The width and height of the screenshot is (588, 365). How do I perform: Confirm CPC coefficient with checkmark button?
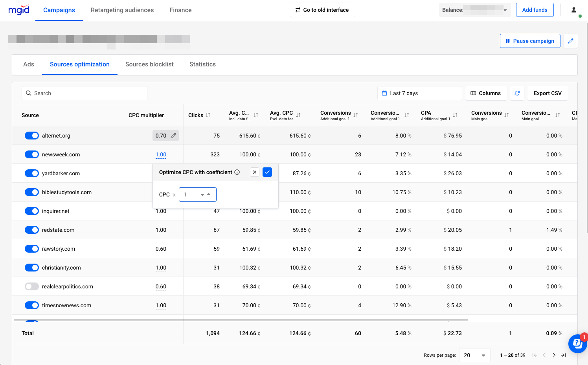coord(267,172)
